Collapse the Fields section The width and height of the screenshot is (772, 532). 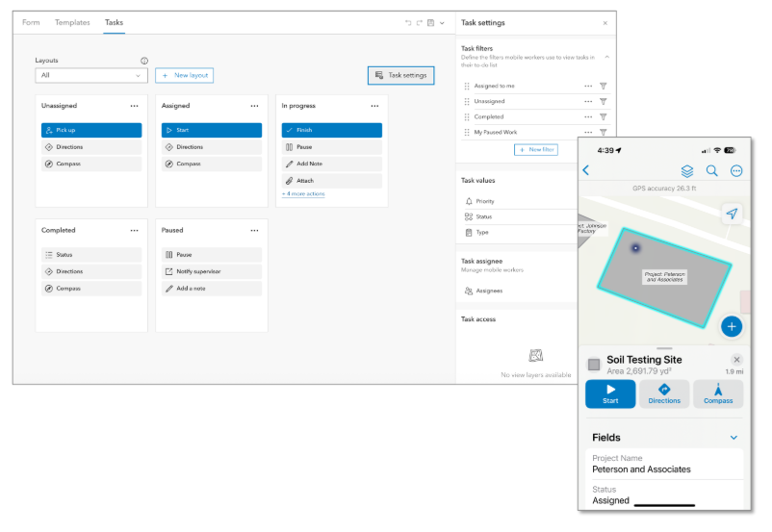click(x=733, y=438)
